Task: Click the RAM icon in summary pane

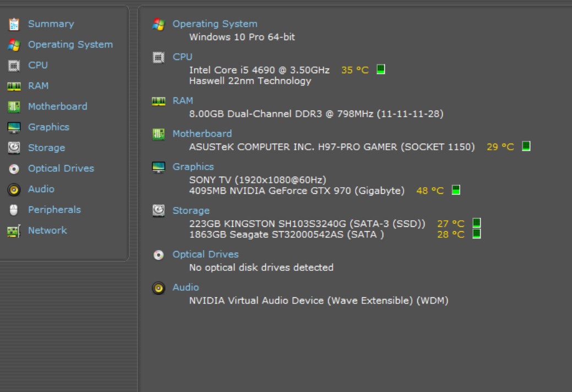Action: click(159, 101)
